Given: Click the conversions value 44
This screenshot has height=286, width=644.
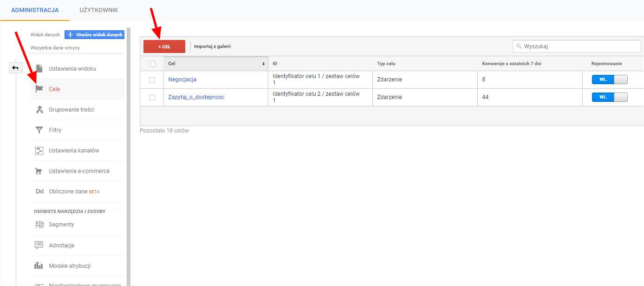Looking at the screenshot, I should [x=485, y=97].
